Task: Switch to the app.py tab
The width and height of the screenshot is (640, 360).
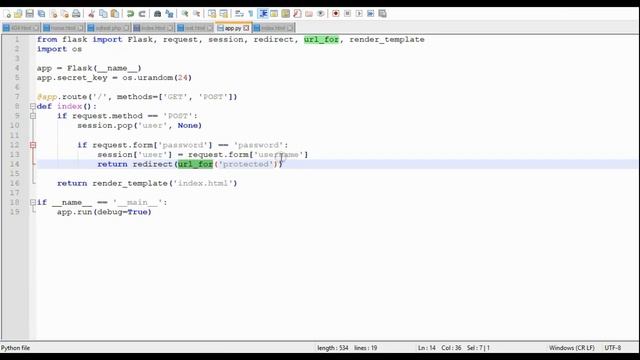Action: pos(233,28)
